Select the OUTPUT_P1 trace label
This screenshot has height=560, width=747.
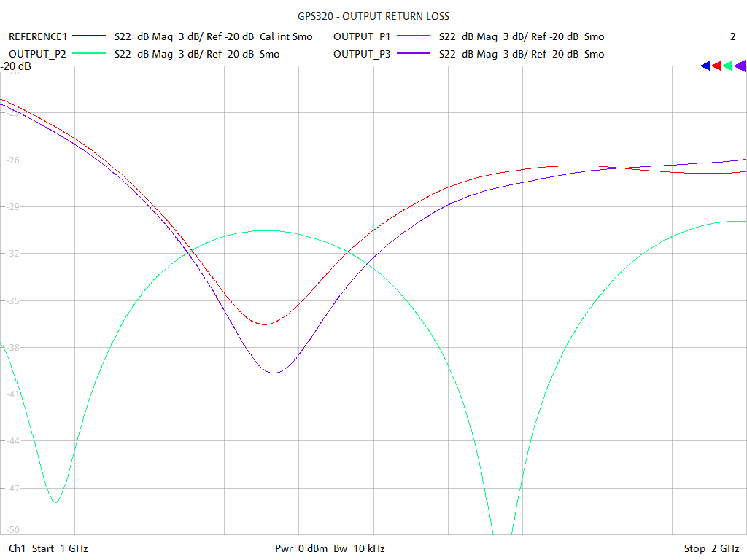(x=362, y=36)
